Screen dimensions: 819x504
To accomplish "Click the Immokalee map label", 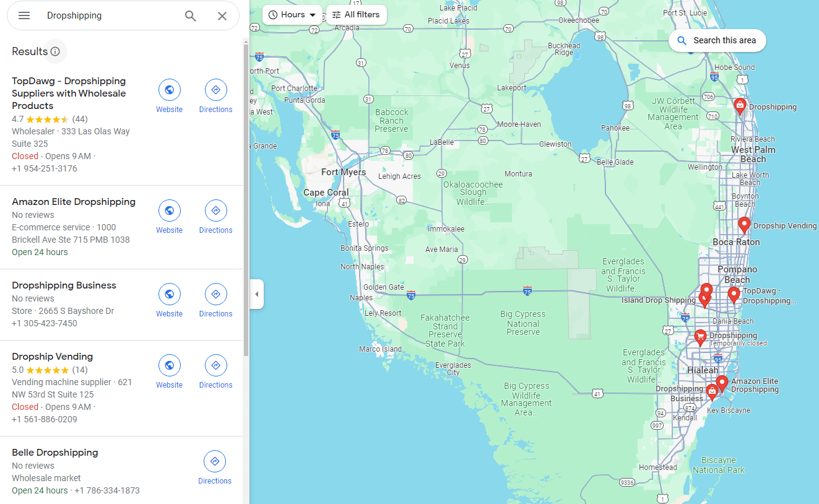I will pos(446,229).
